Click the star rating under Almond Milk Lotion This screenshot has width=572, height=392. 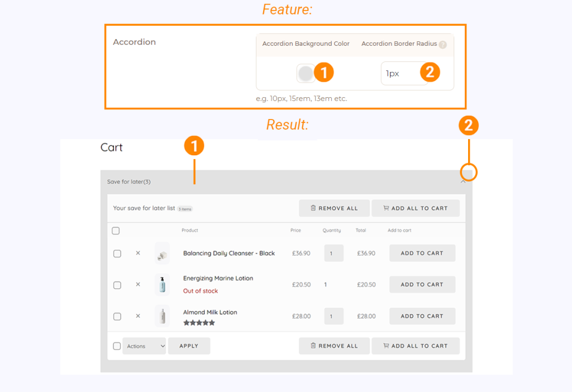[x=199, y=323]
